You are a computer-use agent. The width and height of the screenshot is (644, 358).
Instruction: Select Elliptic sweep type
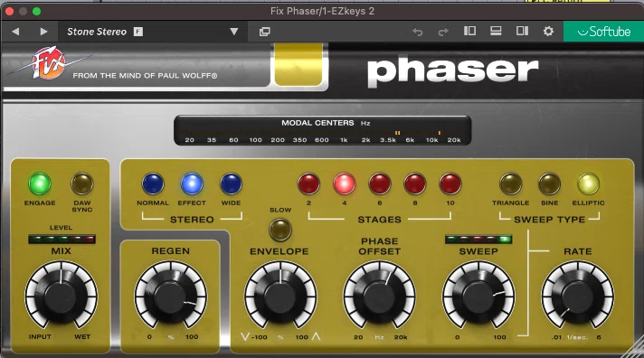(x=588, y=184)
